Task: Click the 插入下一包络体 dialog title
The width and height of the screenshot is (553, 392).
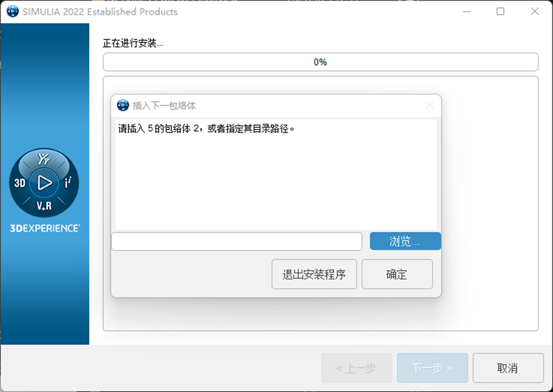Action: pos(164,106)
